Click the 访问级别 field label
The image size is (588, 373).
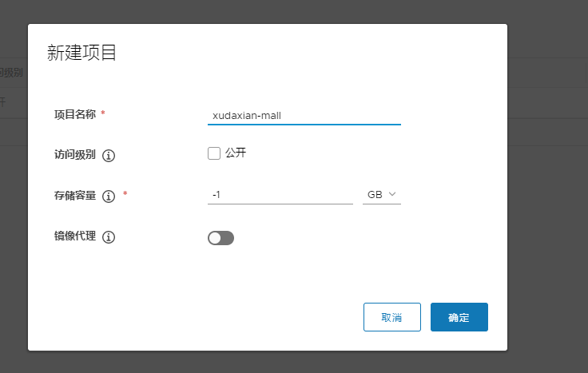75,154
